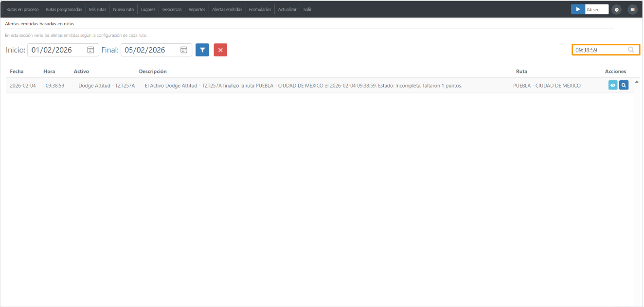The width and height of the screenshot is (644, 307).
Task: Click the help question mark icon
Action: click(616, 9)
